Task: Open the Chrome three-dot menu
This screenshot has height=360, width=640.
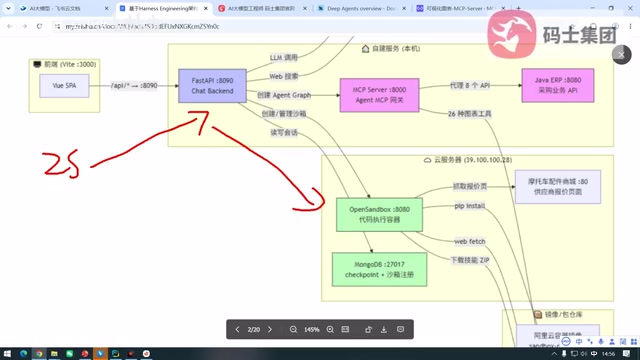Action: click(630, 26)
